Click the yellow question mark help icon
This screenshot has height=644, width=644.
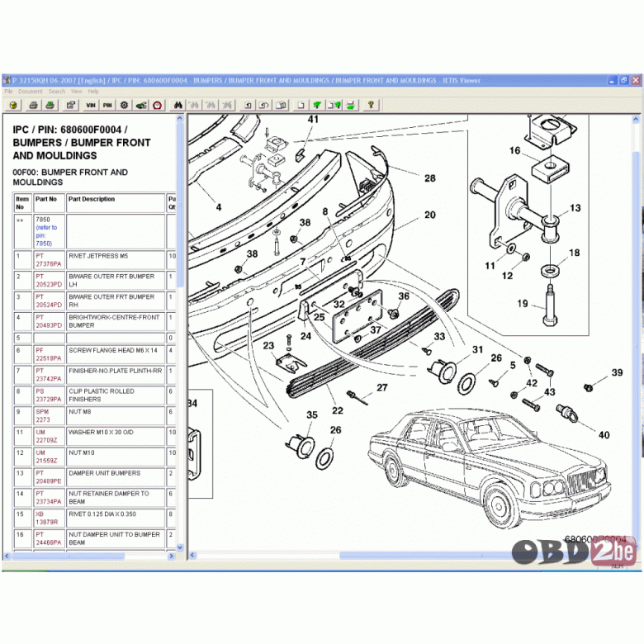point(371,106)
